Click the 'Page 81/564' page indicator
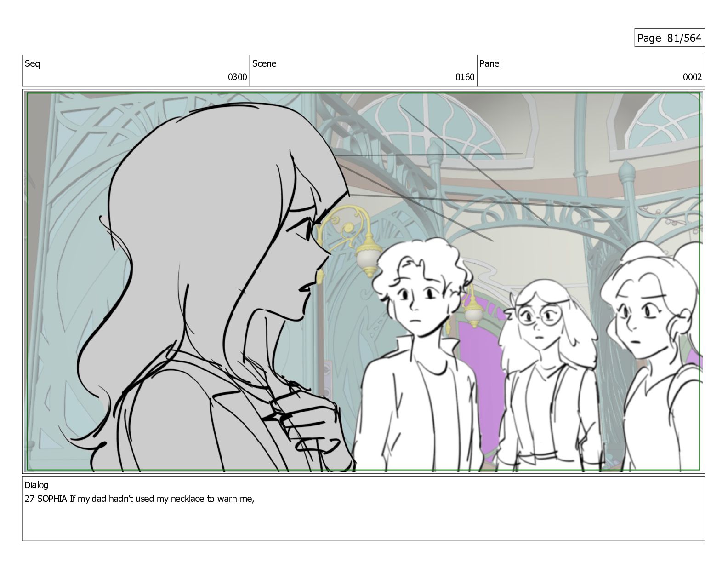The image size is (728, 563). pyautogui.click(x=669, y=38)
